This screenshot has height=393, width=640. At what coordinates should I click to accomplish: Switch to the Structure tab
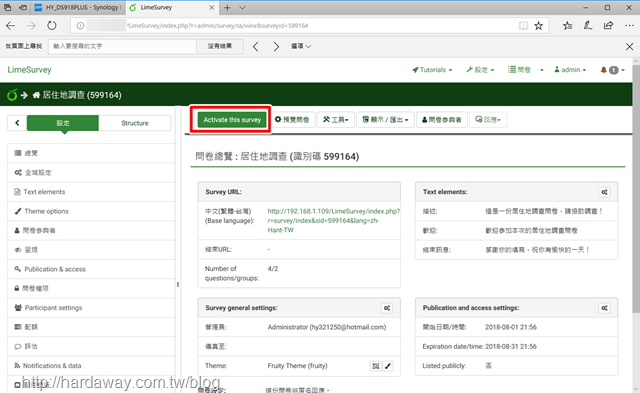pyautogui.click(x=135, y=123)
